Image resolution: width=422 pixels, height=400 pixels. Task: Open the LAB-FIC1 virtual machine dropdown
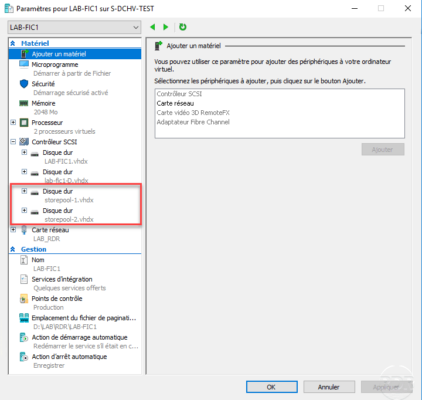(74, 27)
